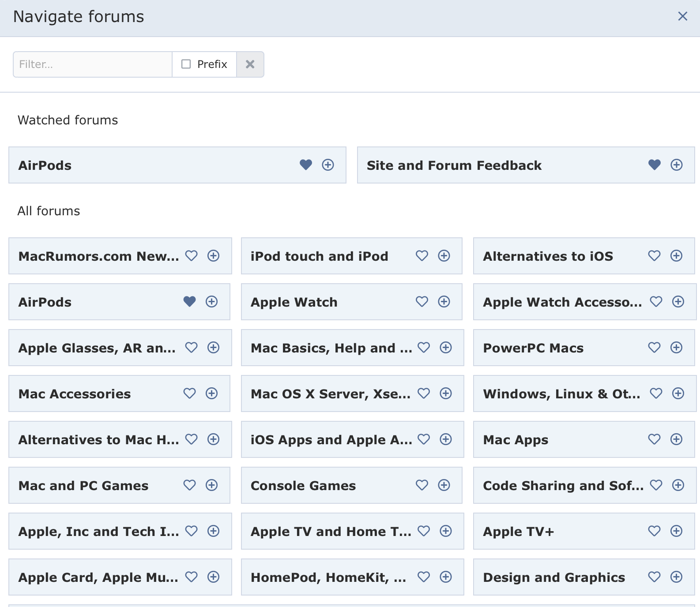
Task: Click heart for Mac Accessories
Action: click(x=190, y=393)
